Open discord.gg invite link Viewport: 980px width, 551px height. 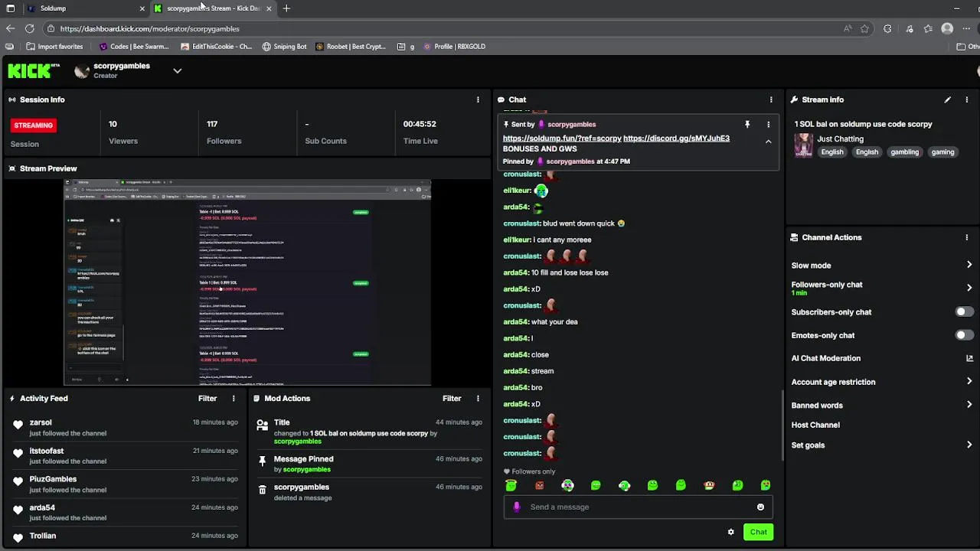pyautogui.click(x=676, y=139)
